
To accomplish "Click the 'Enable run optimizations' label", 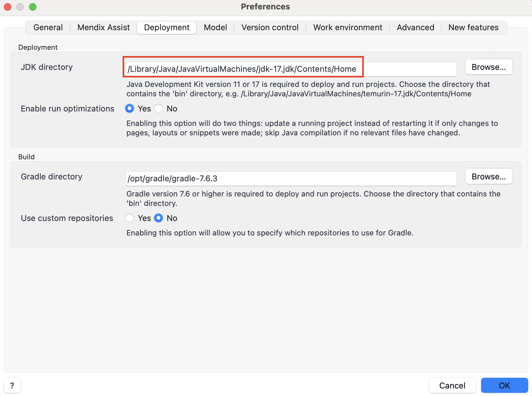I will click(68, 109).
